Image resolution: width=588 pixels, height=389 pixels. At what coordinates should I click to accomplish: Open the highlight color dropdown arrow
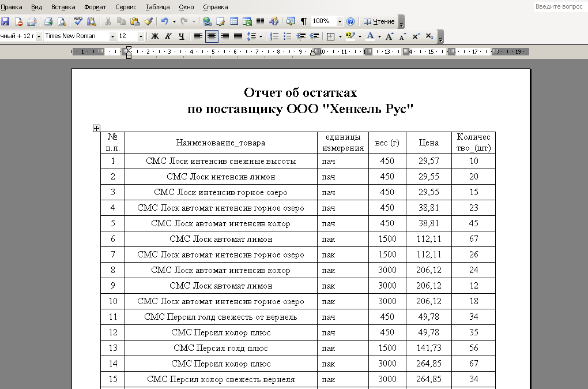[360, 36]
